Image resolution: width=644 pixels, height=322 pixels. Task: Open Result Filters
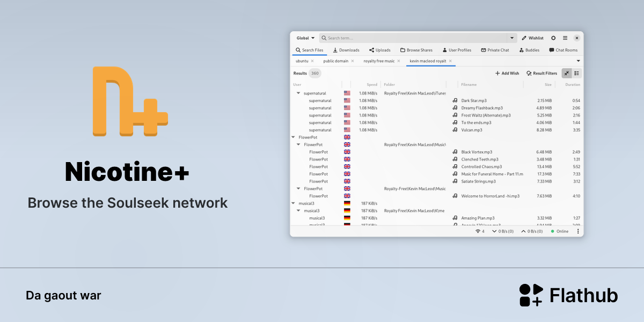[x=542, y=74]
